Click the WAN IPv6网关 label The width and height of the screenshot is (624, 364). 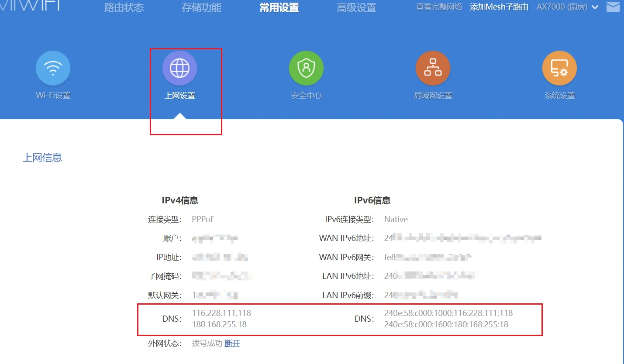[x=347, y=257]
